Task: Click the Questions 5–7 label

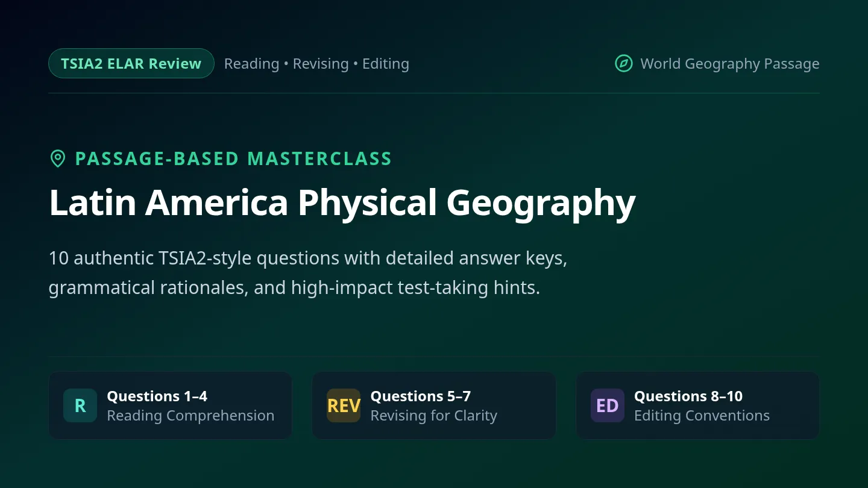Action: click(421, 396)
